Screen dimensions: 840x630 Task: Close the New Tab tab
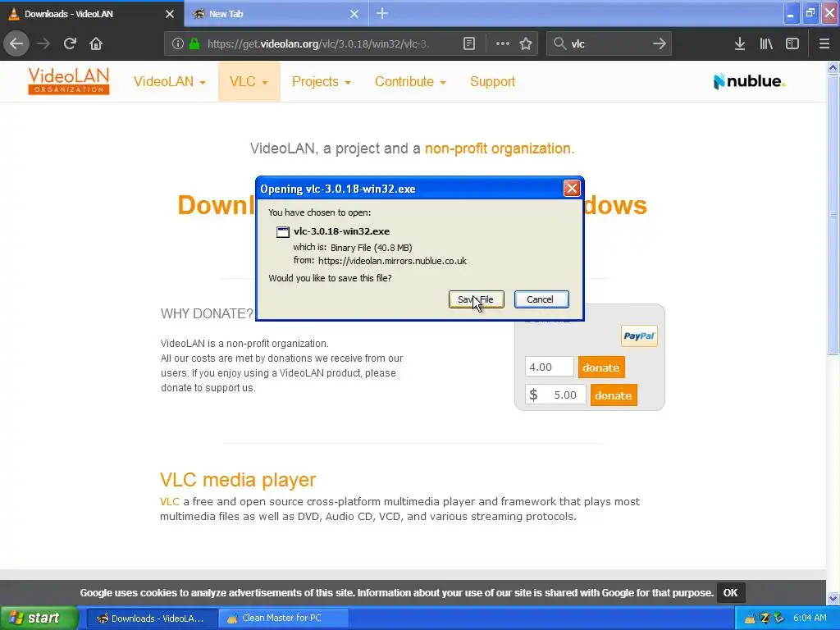tap(354, 14)
